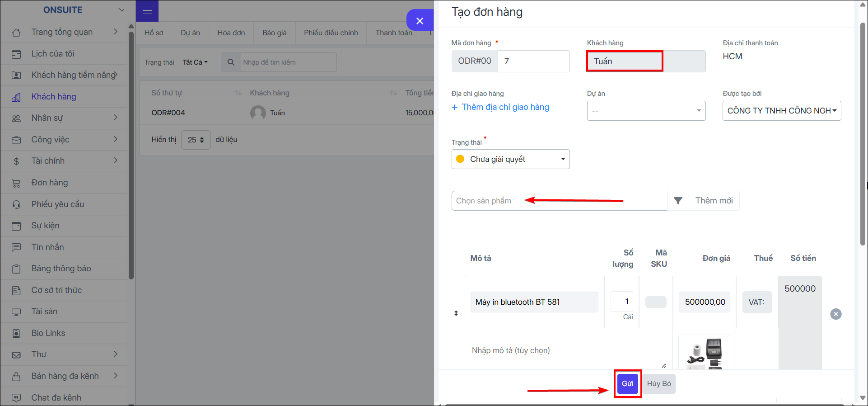The width and height of the screenshot is (868, 406).
Task: Open the Trạng thái Chưa giải quyết dropdown
Action: [x=510, y=159]
